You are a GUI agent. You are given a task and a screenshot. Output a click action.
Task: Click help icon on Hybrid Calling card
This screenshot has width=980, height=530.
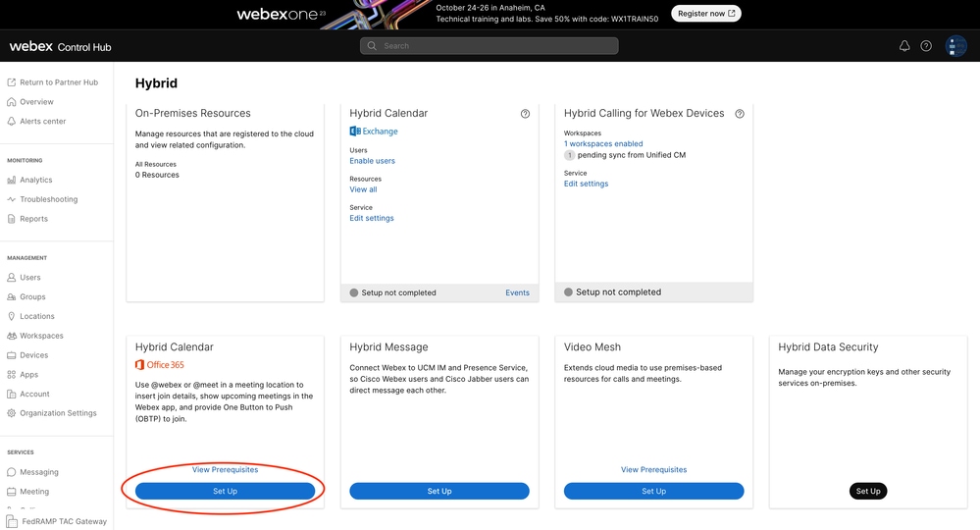coord(740,114)
